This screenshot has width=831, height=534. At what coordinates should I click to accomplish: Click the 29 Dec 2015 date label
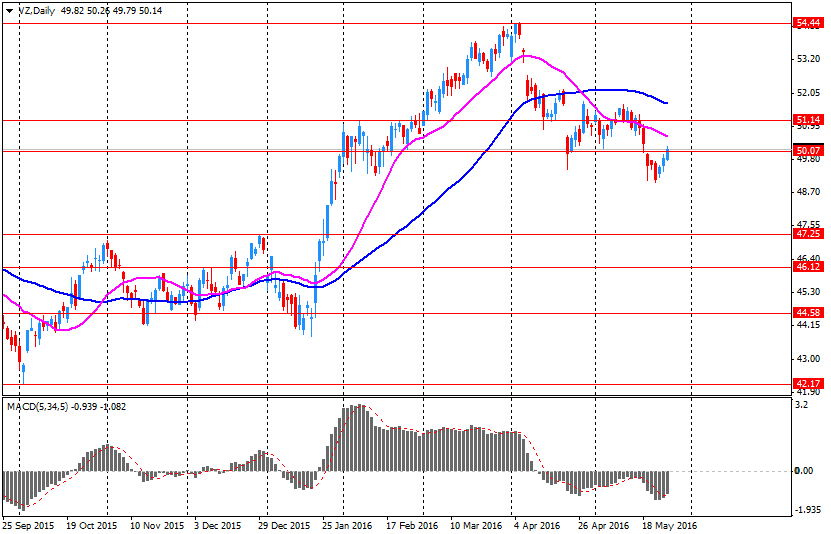click(285, 526)
